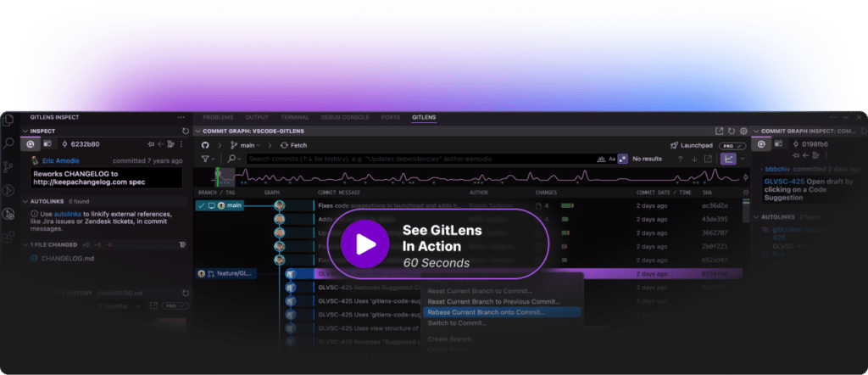The image size is (868, 375).
Task: Open the Launchpad
Action: [693, 145]
